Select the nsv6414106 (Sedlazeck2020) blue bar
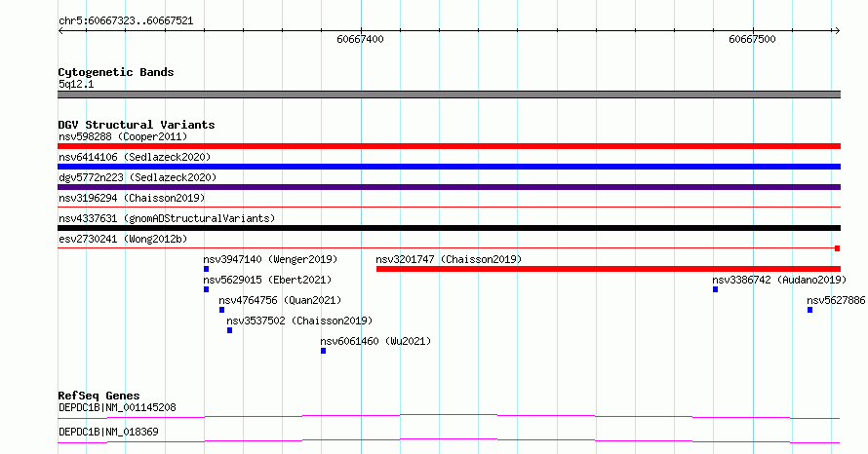 point(449,167)
